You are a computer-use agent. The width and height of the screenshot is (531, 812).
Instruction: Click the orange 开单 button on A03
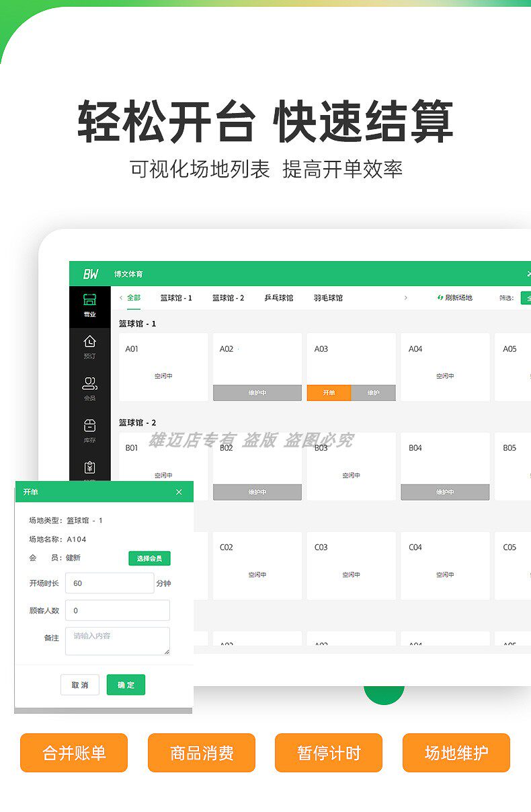pyautogui.click(x=329, y=392)
